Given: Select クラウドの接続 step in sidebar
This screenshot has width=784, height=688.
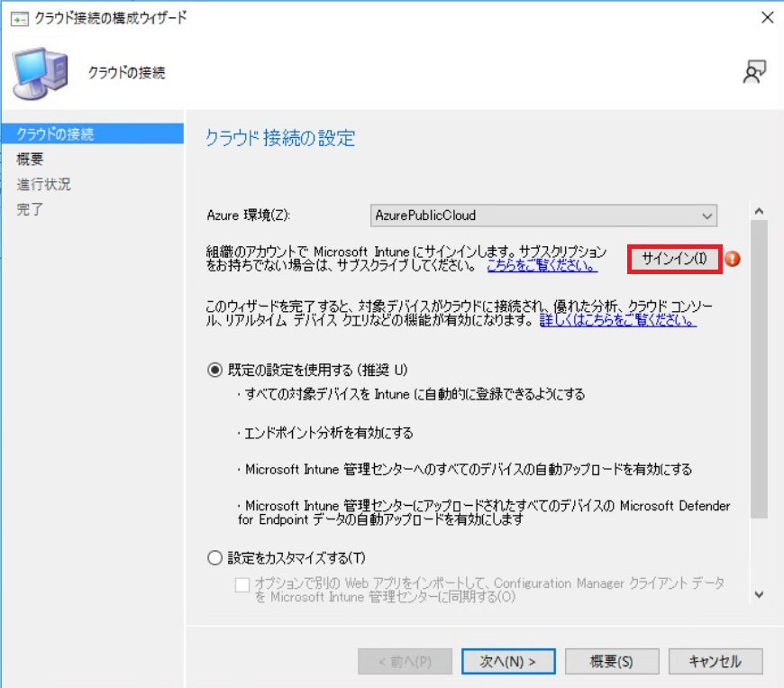Looking at the screenshot, I should (x=55, y=134).
